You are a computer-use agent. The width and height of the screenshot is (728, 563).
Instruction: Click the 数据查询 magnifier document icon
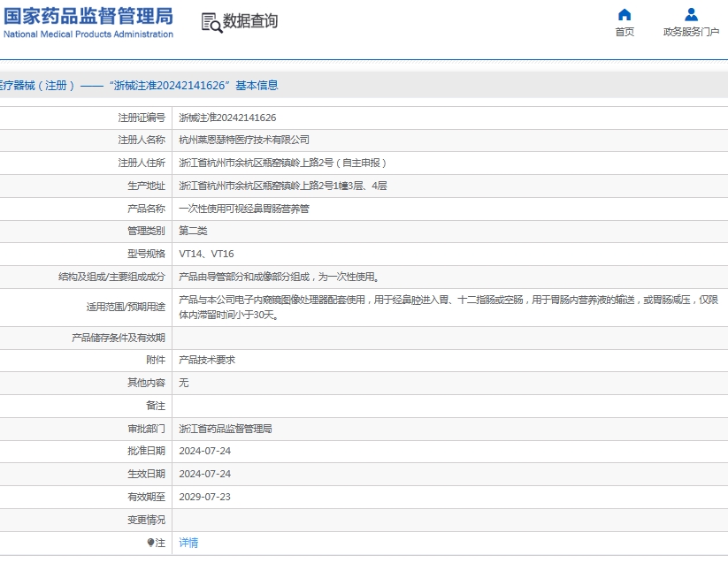pos(211,23)
